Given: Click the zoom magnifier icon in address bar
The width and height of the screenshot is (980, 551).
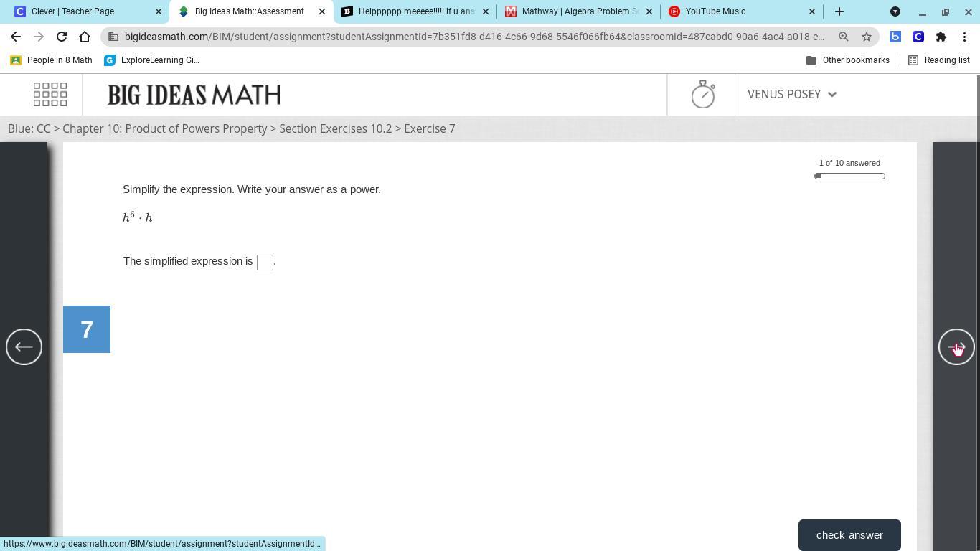Looking at the screenshot, I should point(844,37).
